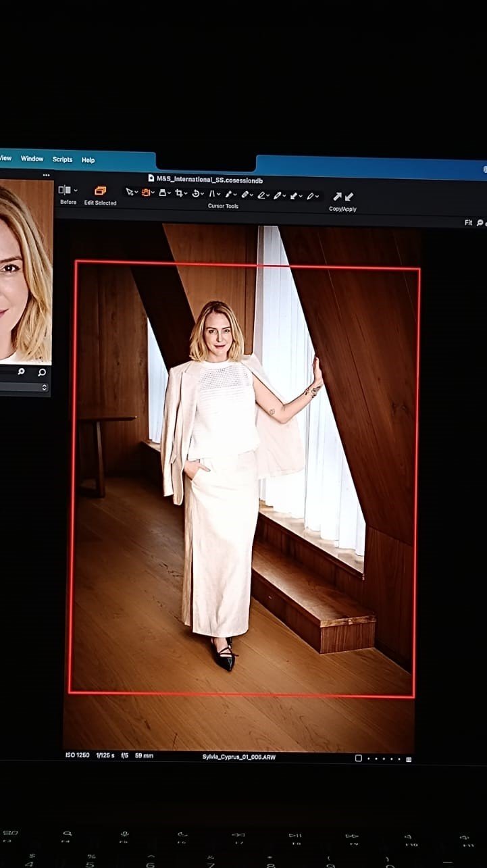The width and height of the screenshot is (487, 868).
Task: Open dropdown arrow beside Loupe tool
Action: click(x=170, y=193)
